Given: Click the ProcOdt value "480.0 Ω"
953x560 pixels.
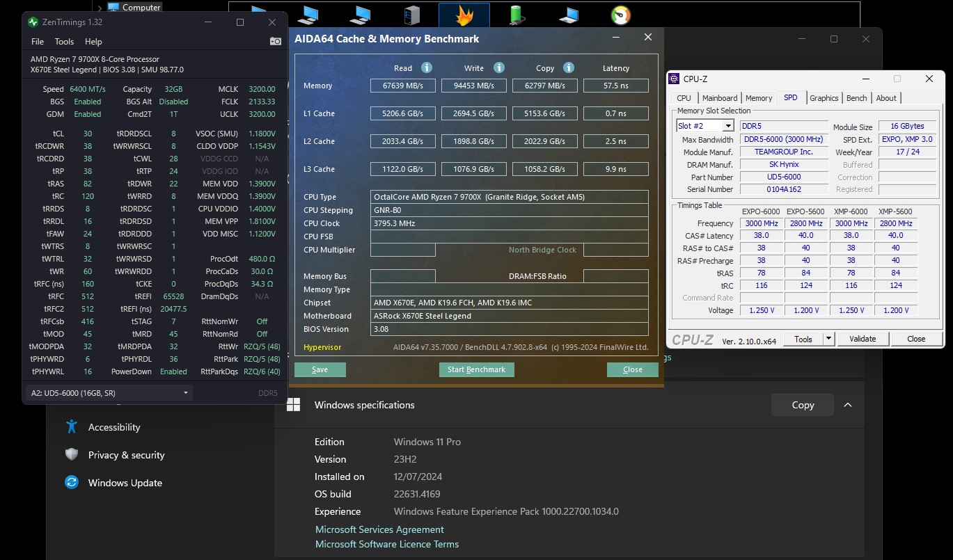Looking at the screenshot, I should 262,259.
